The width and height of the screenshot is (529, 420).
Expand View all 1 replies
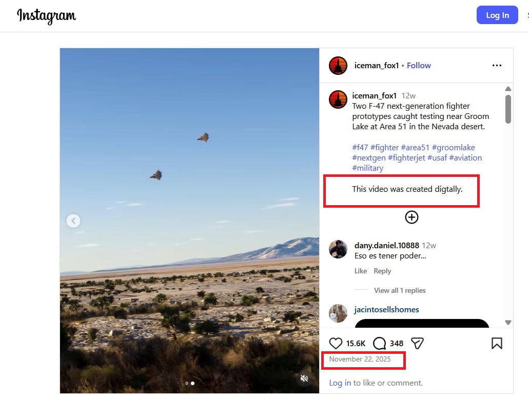(x=400, y=290)
